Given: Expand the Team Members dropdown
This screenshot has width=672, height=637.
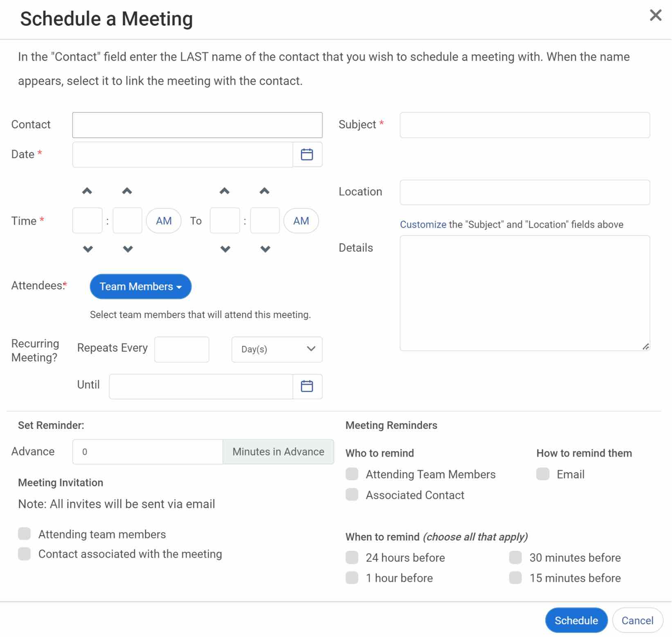Looking at the screenshot, I should [x=140, y=287].
